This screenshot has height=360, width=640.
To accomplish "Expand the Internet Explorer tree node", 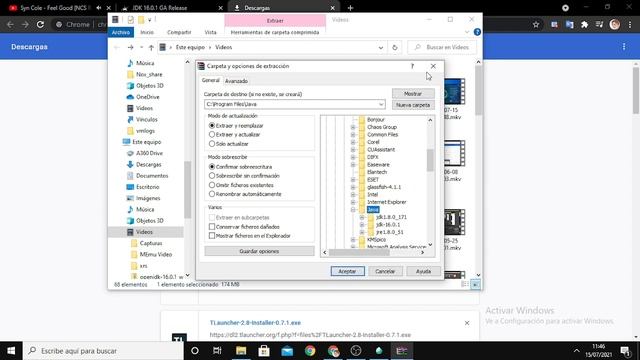I will tap(353, 202).
